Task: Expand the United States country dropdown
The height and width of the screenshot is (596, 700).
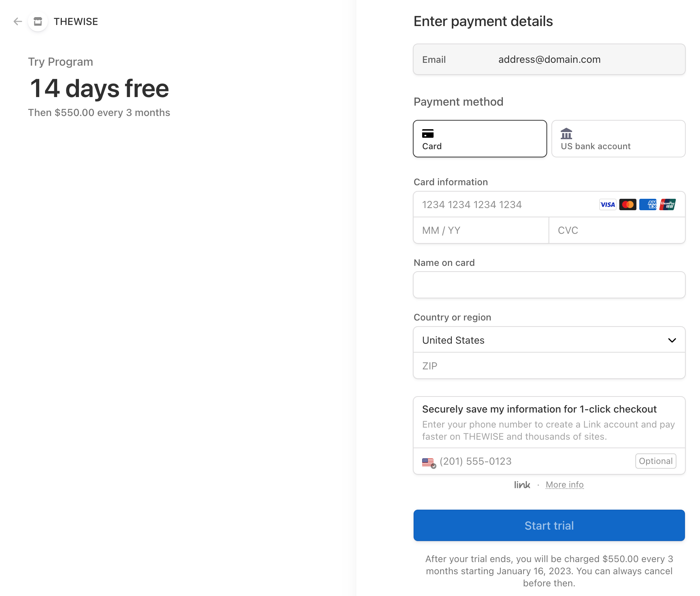Action: 549,340
